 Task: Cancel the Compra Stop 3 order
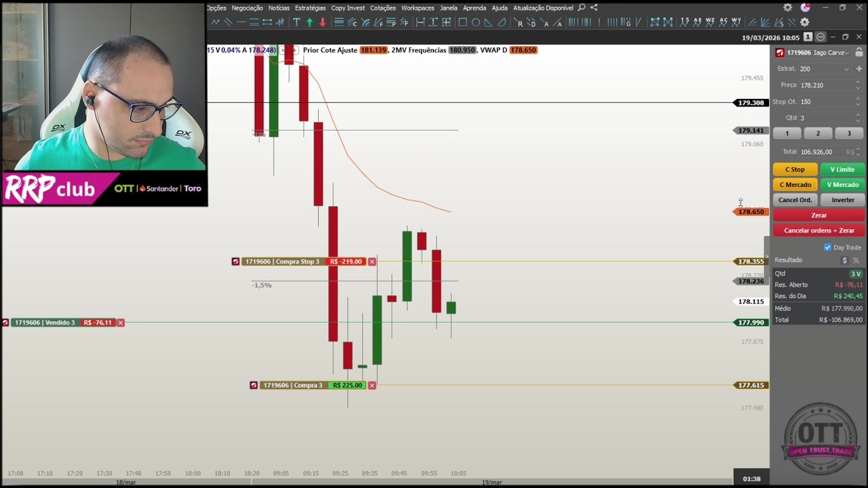coord(372,262)
